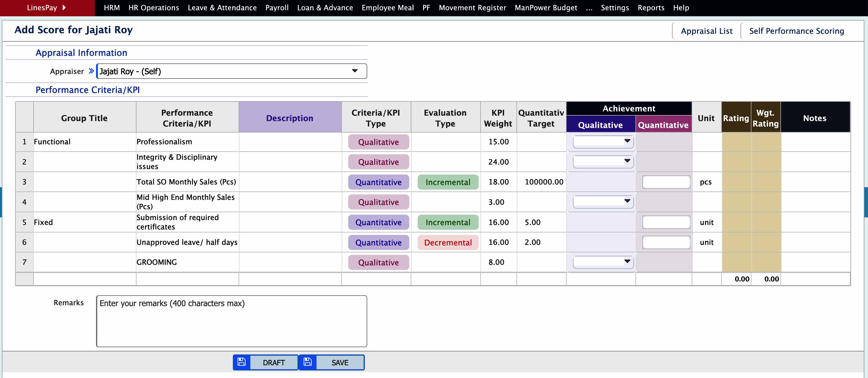Expand qualitative dropdown for GROOMING row
Screen dimensions: 868x378
point(603,262)
